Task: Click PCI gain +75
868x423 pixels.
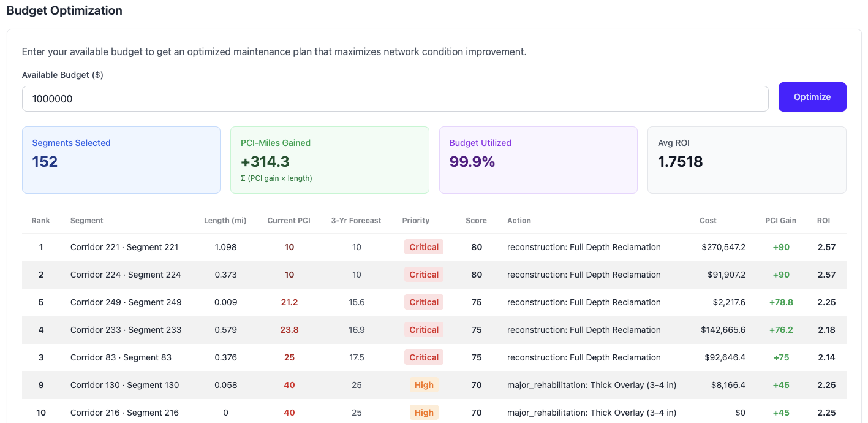Action: [781, 357]
